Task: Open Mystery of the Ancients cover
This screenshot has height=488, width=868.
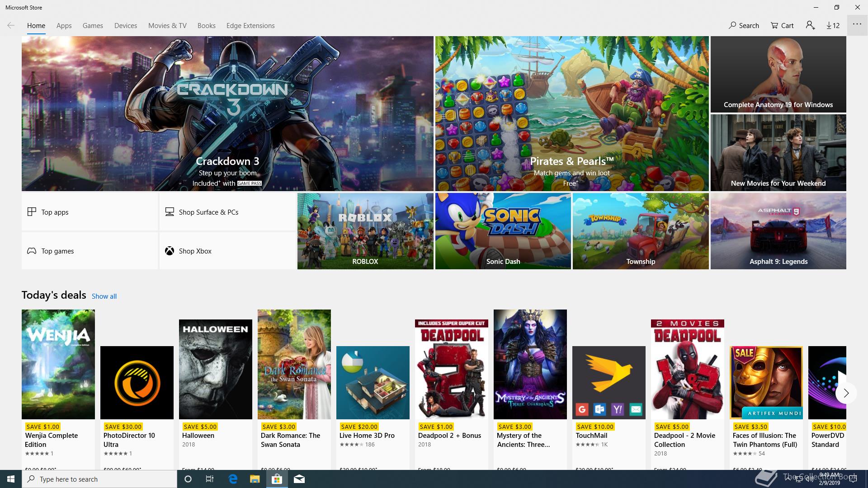Action: coord(530,364)
